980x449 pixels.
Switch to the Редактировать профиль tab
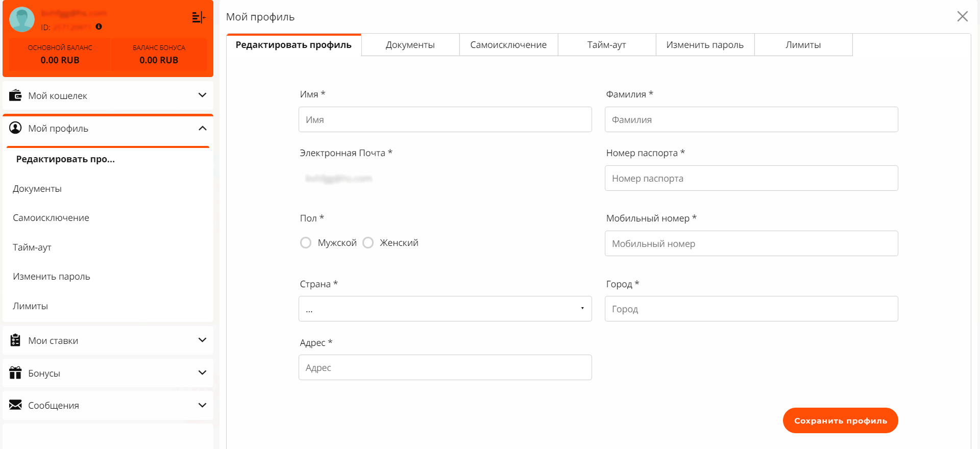[x=293, y=45]
